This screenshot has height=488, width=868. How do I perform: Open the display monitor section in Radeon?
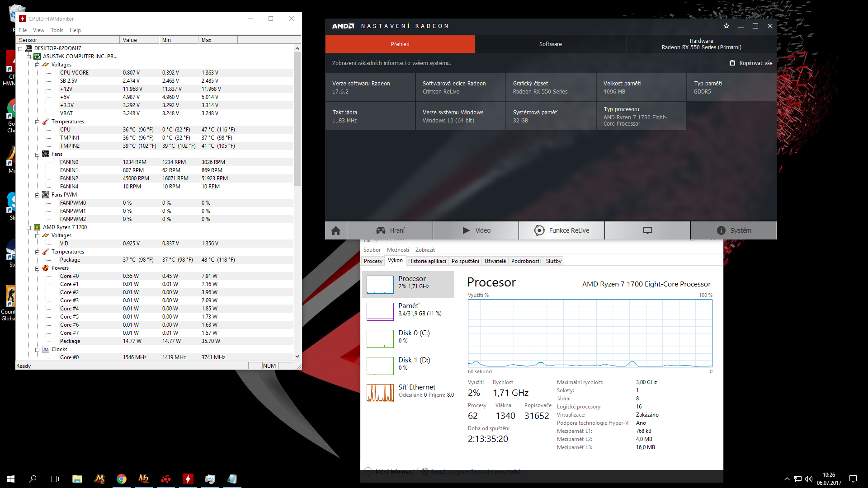pos(647,230)
